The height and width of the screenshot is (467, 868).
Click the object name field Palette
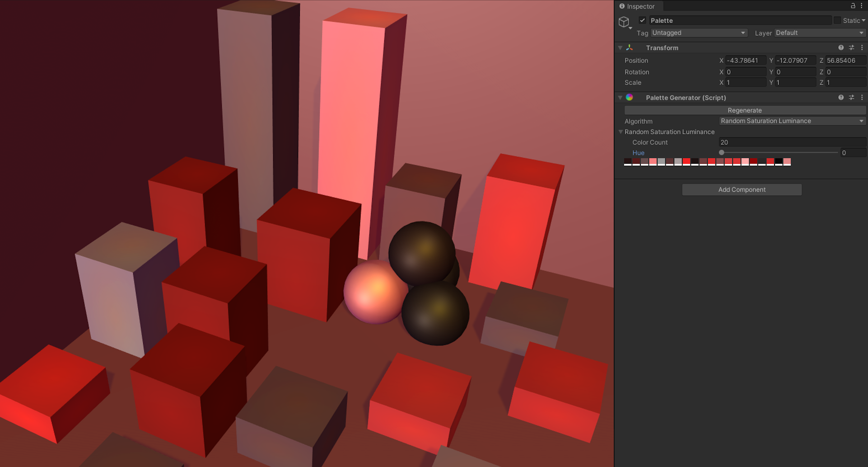[740, 20]
